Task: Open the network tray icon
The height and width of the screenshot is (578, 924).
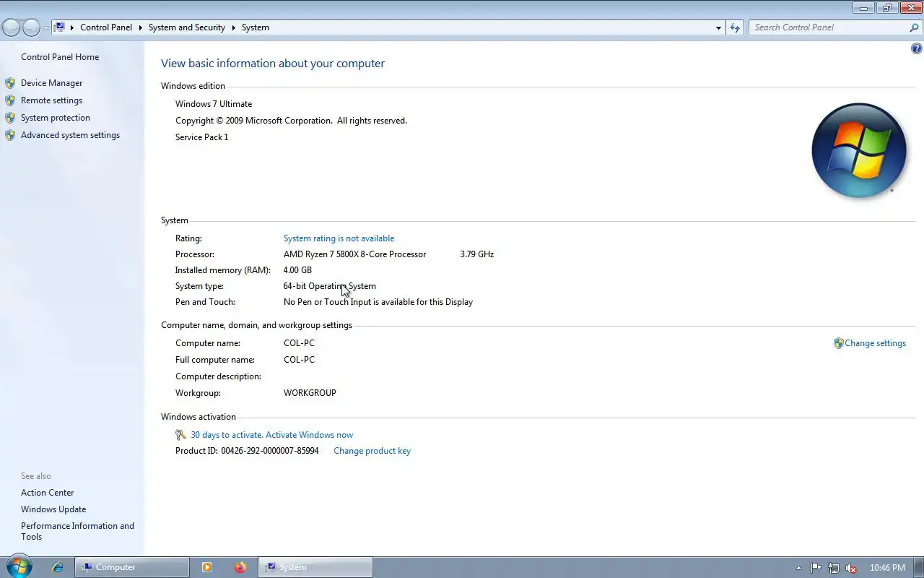Action: click(x=834, y=568)
